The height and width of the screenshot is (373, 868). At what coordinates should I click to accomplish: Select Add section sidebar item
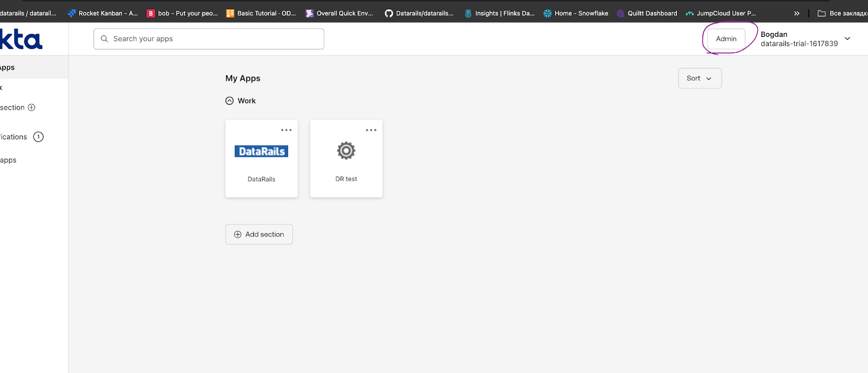click(x=17, y=107)
